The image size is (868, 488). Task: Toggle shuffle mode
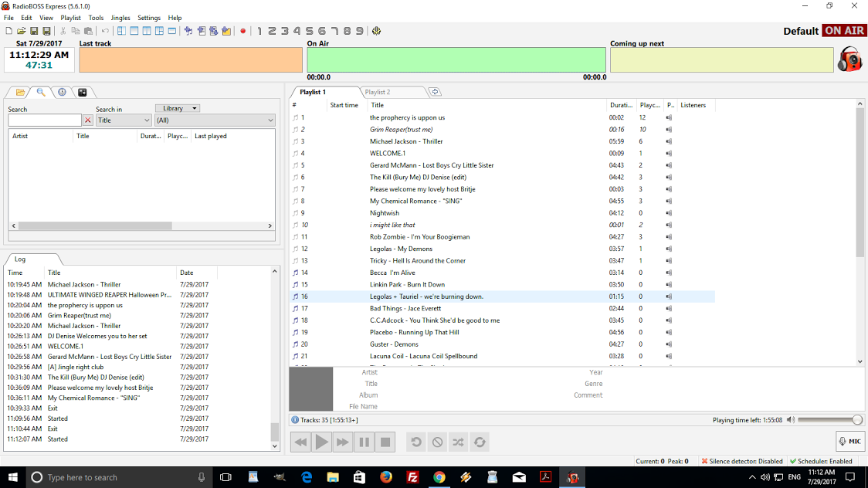coord(459,442)
